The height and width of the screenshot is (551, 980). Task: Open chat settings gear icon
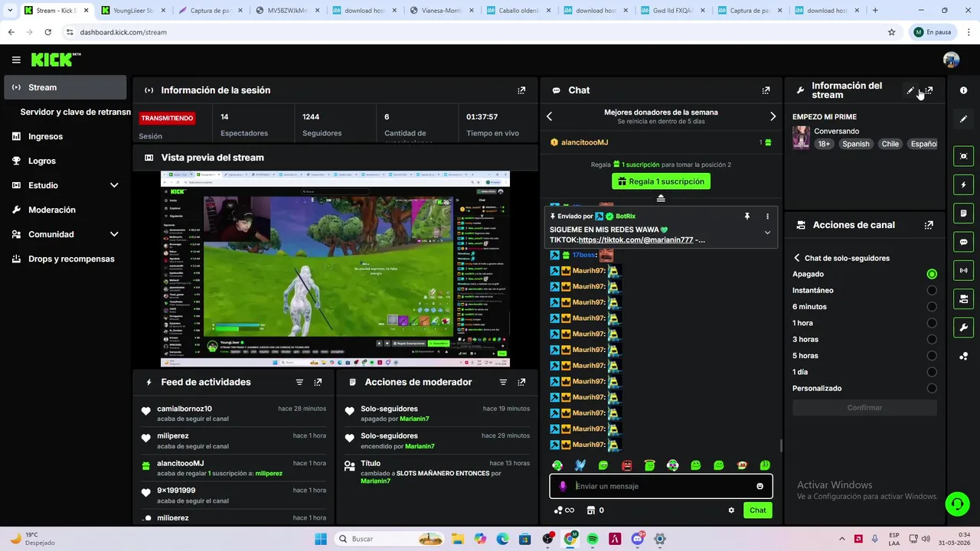(731, 510)
